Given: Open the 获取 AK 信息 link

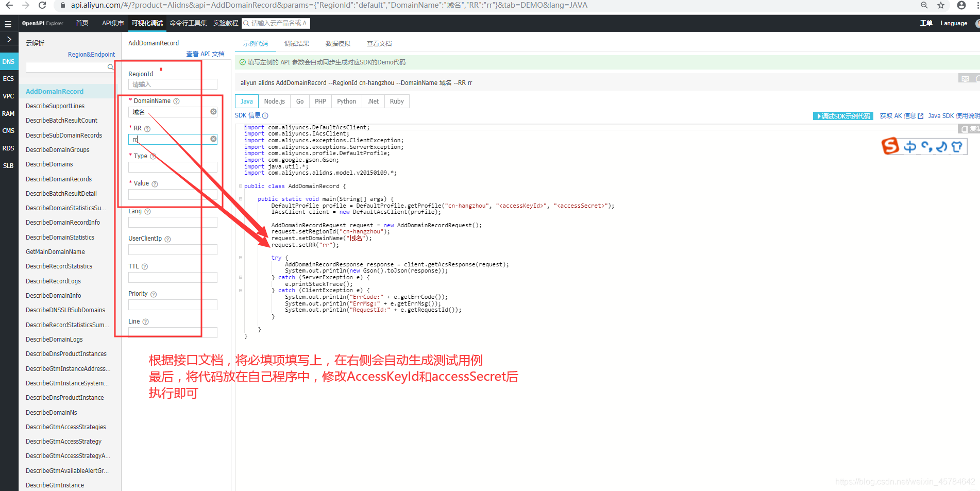Looking at the screenshot, I should pos(901,116).
